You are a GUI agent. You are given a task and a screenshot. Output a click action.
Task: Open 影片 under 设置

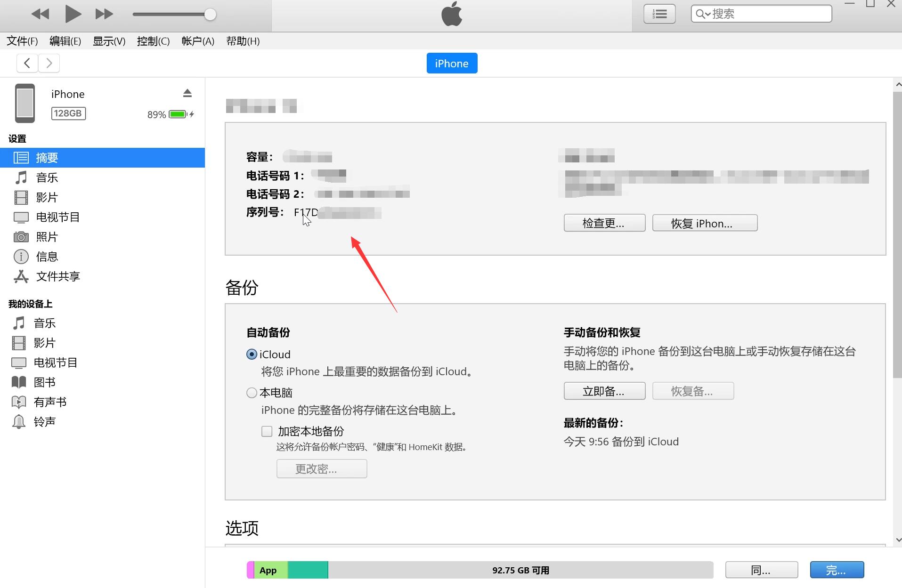click(102, 197)
